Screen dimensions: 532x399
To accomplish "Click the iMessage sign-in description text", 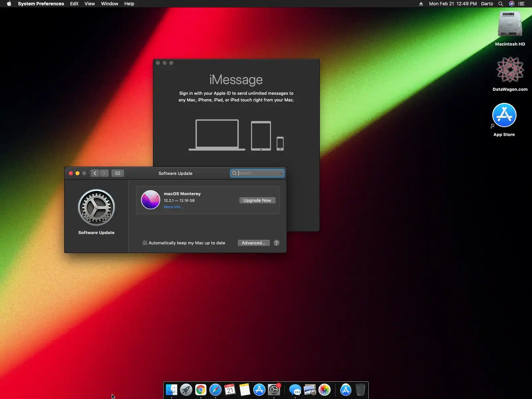I will [x=236, y=96].
